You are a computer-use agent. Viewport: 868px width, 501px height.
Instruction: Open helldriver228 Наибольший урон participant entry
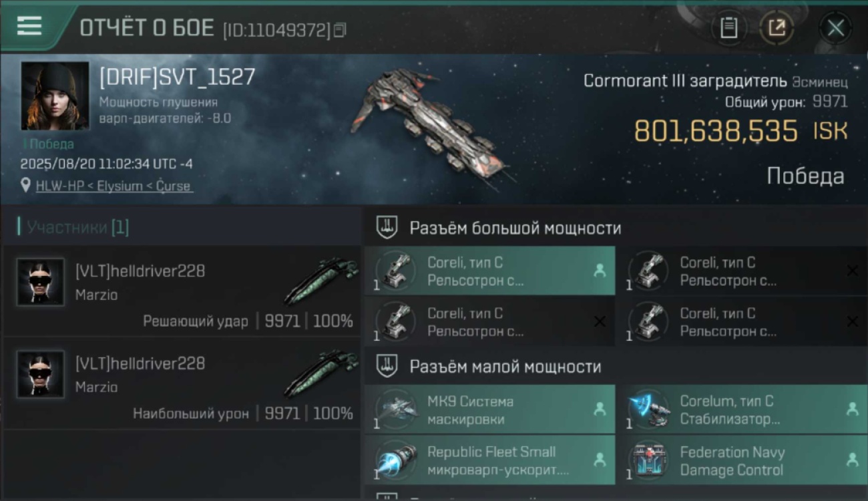[x=182, y=383]
